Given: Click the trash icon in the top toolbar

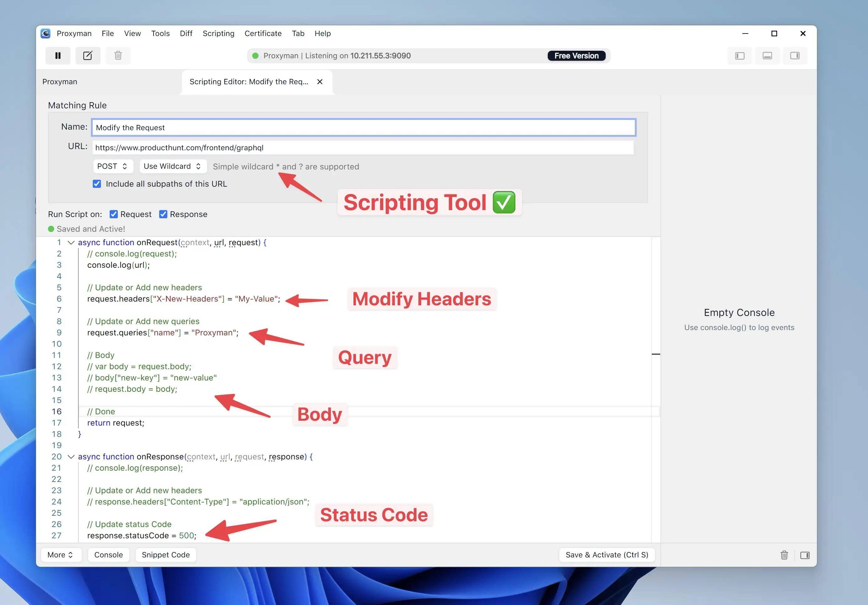Looking at the screenshot, I should pyautogui.click(x=118, y=55).
